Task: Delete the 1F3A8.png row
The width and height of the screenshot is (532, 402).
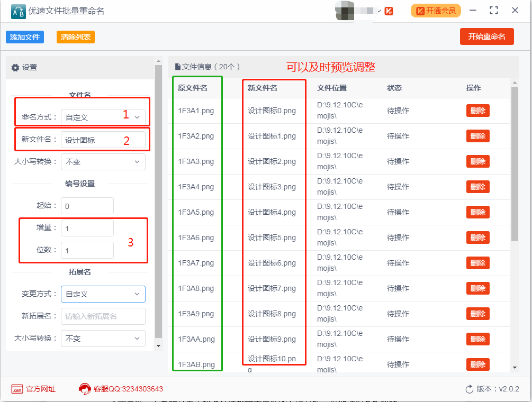Action: [x=477, y=288]
